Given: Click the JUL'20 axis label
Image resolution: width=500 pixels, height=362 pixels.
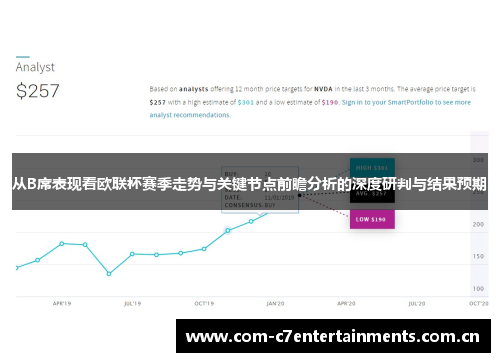Looking at the screenshot, I should 417,304.
